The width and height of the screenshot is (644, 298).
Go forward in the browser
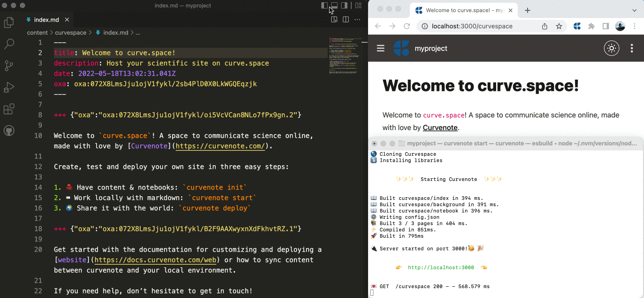coord(392,26)
